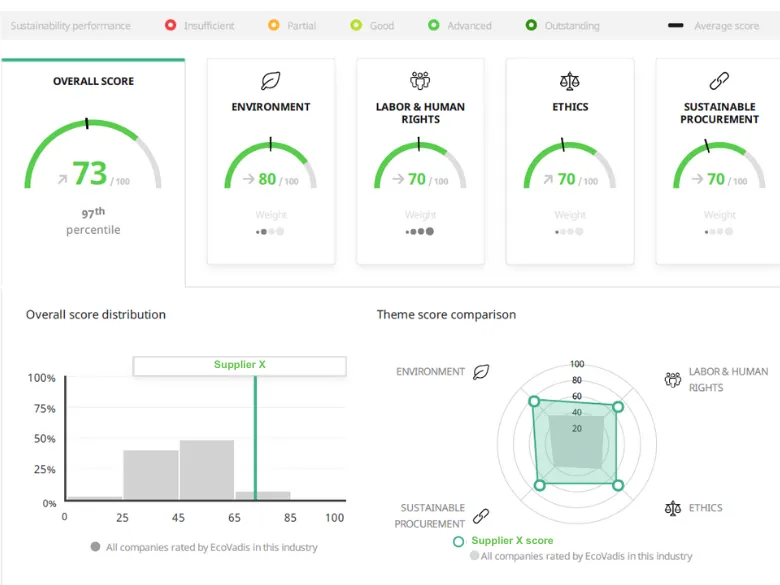Click the Supplier X label box on histogram
The height and width of the screenshot is (585, 780).
click(239, 366)
